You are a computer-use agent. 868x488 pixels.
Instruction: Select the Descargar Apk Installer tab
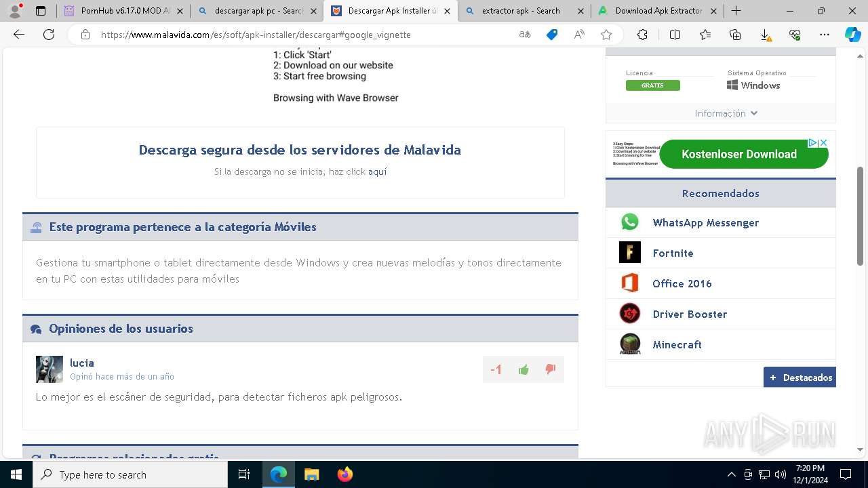pos(391,11)
